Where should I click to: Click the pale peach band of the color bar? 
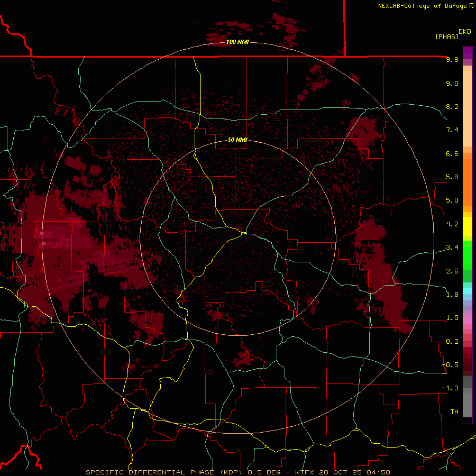tap(467, 109)
